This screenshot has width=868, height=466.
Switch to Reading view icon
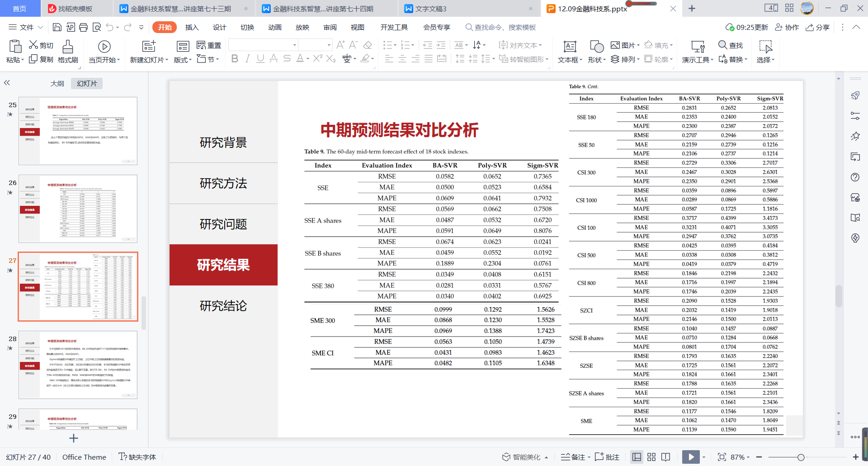pos(665,457)
